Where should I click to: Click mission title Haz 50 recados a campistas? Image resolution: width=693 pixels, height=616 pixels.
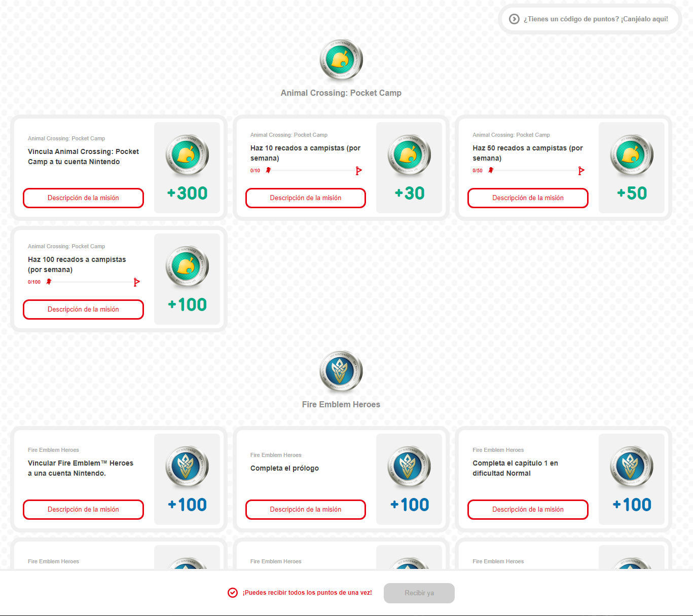(528, 153)
